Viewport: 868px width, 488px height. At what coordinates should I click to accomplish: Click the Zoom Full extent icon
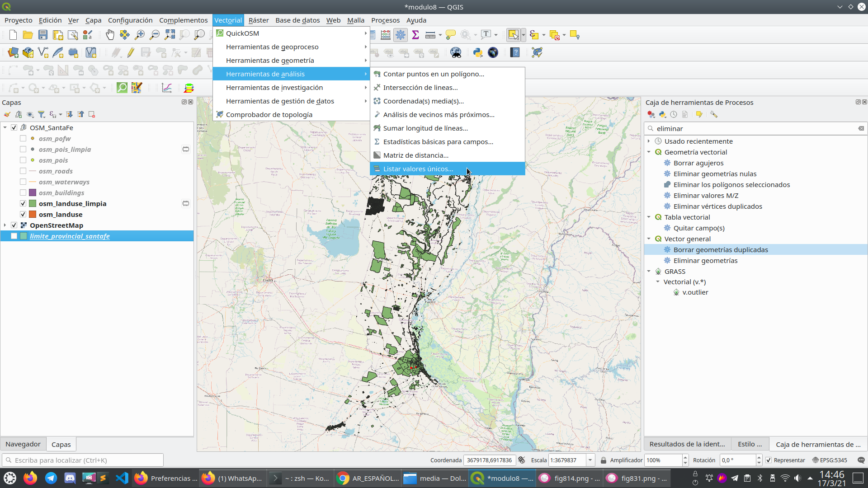click(x=170, y=35)
